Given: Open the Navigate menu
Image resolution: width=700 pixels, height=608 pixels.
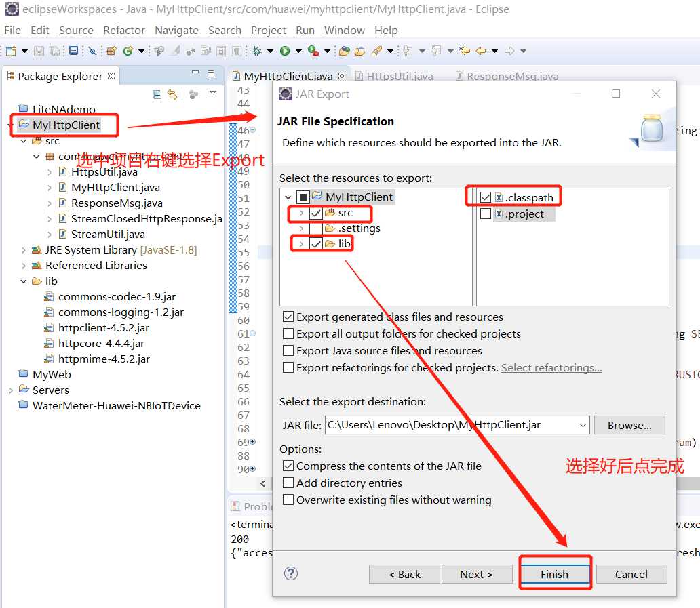Looking at the screenshot, I should tap(176, 31).
